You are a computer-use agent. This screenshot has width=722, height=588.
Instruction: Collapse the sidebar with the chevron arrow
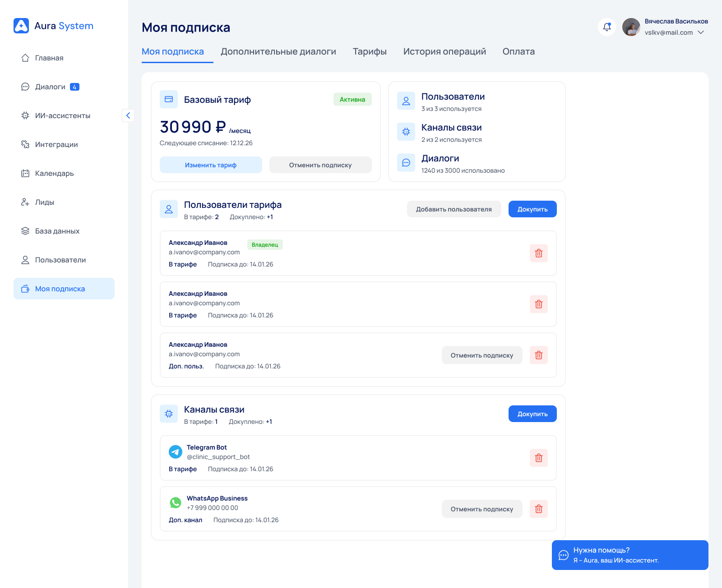pos(128,116)
